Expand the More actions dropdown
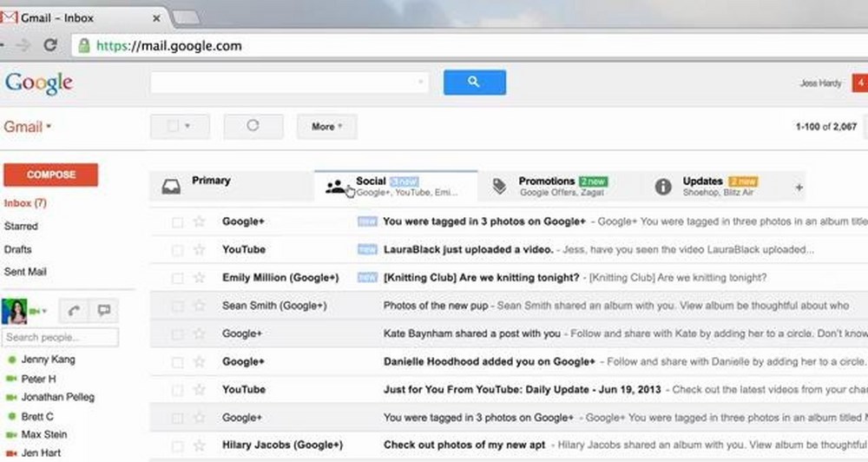 click(326, 126)
